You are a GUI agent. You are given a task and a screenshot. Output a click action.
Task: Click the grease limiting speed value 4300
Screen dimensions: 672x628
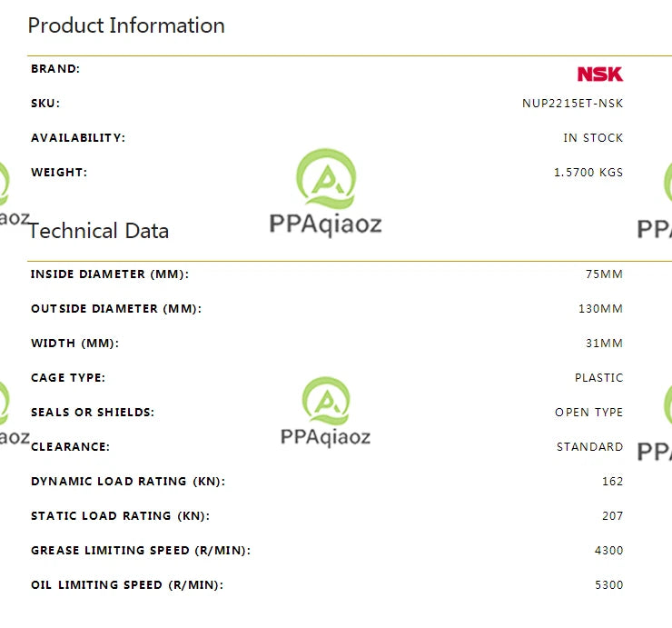pos(608,551)
